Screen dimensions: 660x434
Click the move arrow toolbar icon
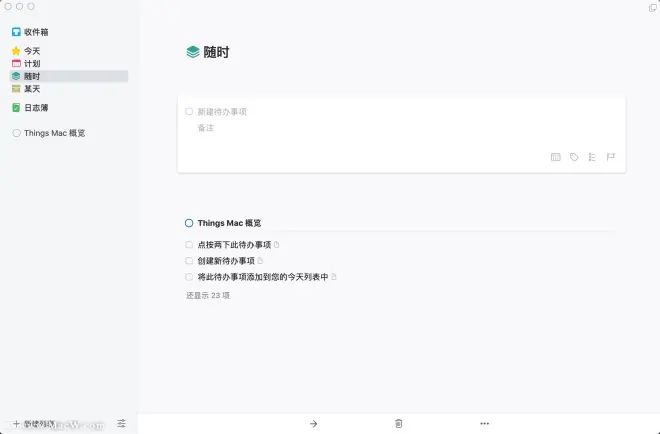[x=314, y=423]
